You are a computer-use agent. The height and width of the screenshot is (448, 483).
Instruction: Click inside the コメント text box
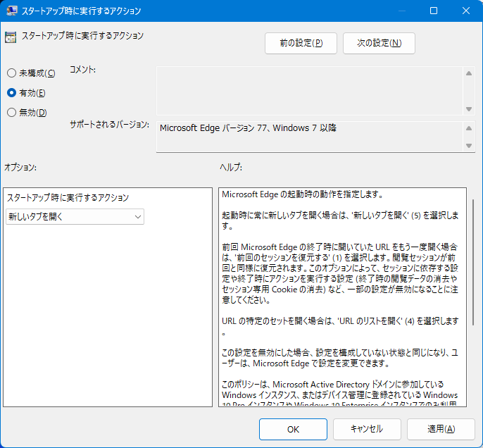pyautogui.click(x=310, y=91)
